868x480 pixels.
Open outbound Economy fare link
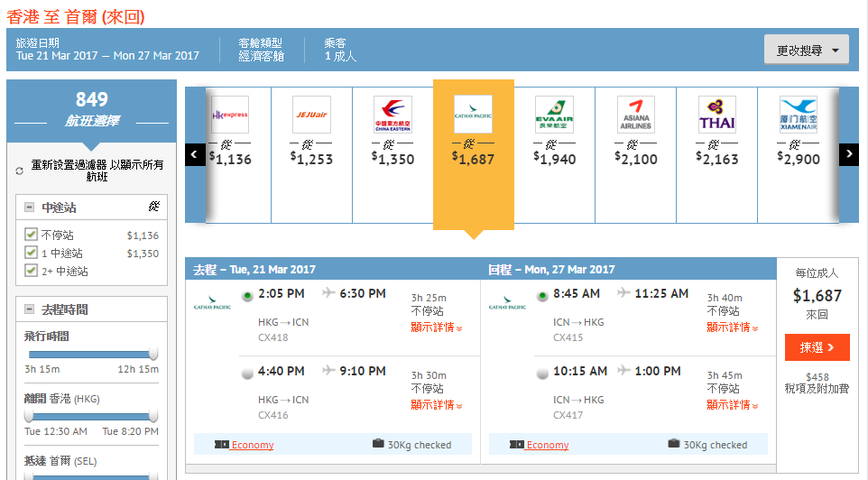tap(253, 445)
